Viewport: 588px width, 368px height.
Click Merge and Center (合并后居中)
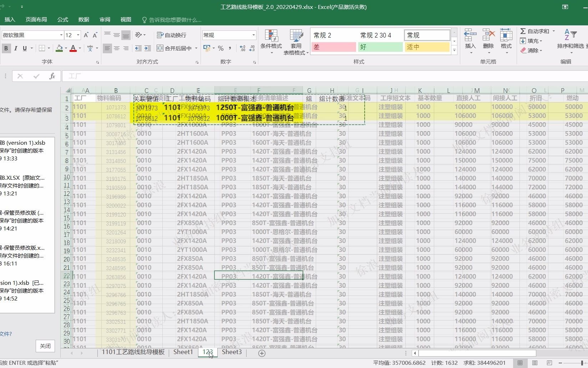[x=174, y=48]
